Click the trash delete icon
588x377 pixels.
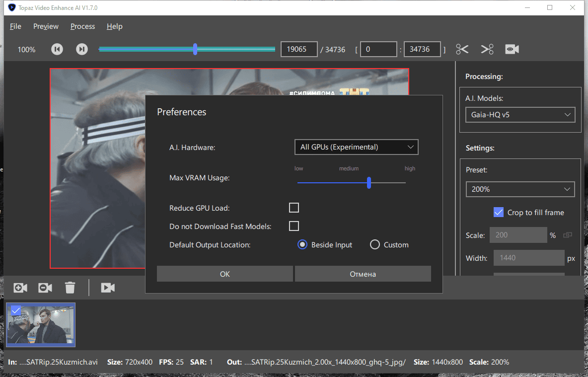[x=70, y=288]
